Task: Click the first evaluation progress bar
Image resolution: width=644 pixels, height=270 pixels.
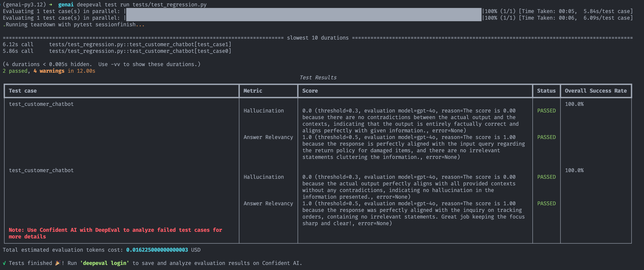Action: pos(303,11)
